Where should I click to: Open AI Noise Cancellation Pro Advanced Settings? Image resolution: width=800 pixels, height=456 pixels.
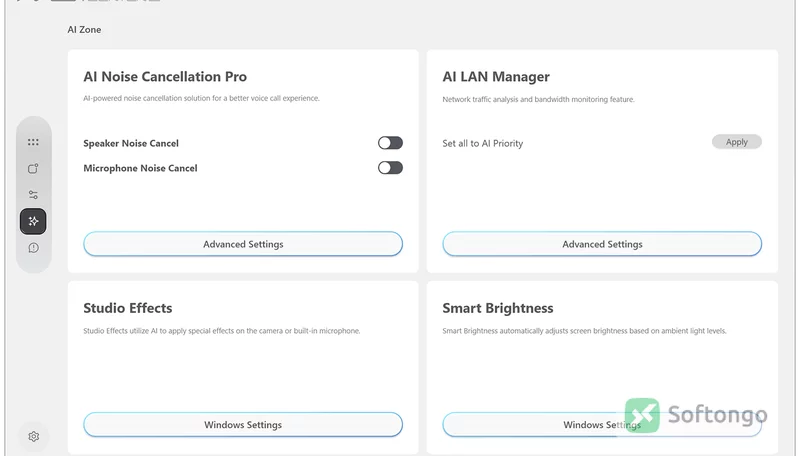coord(243,244)
